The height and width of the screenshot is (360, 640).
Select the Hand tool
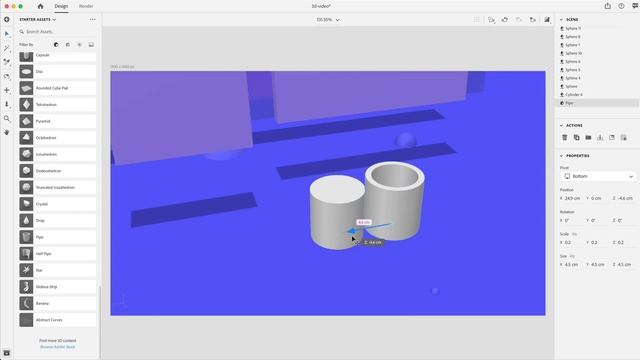coord(7,132)
